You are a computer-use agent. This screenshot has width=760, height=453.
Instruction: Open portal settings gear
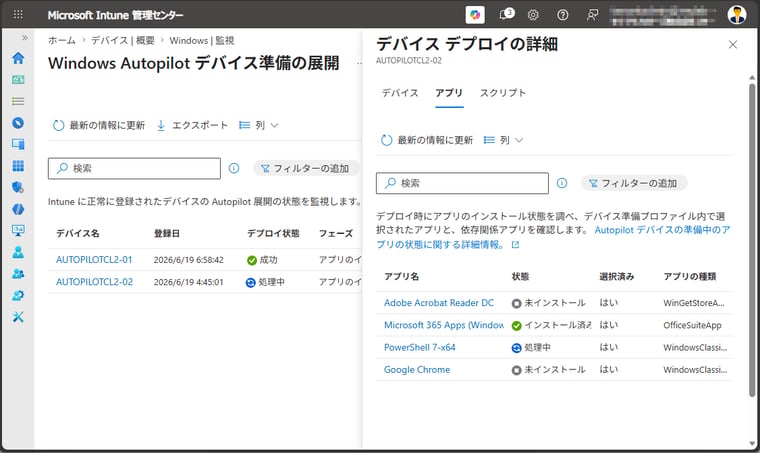tap(533, 15)
